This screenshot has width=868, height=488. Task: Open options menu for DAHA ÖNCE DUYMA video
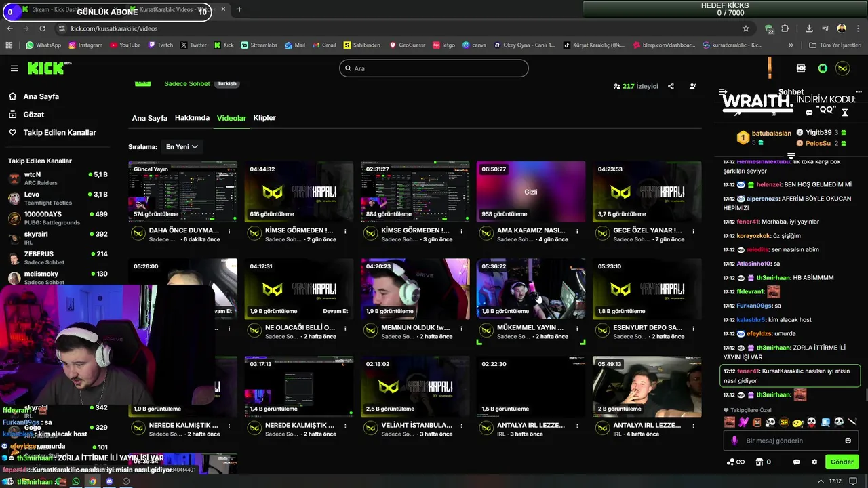229,231
